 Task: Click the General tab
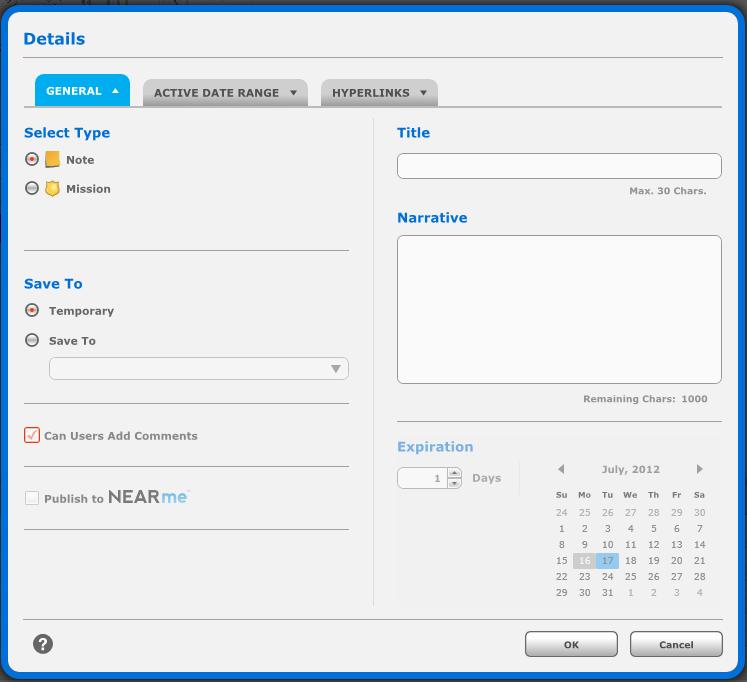click(82, 91)
